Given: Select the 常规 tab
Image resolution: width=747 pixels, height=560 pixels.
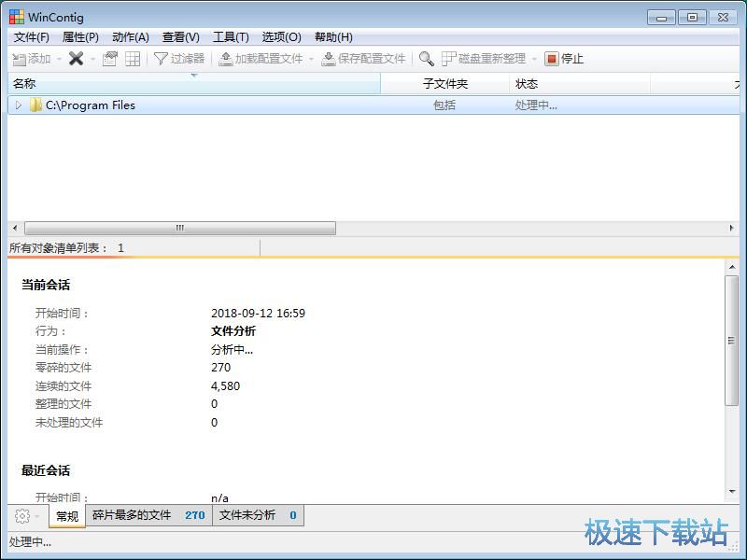Looking at the screenshot, I should tap(66, 514).
